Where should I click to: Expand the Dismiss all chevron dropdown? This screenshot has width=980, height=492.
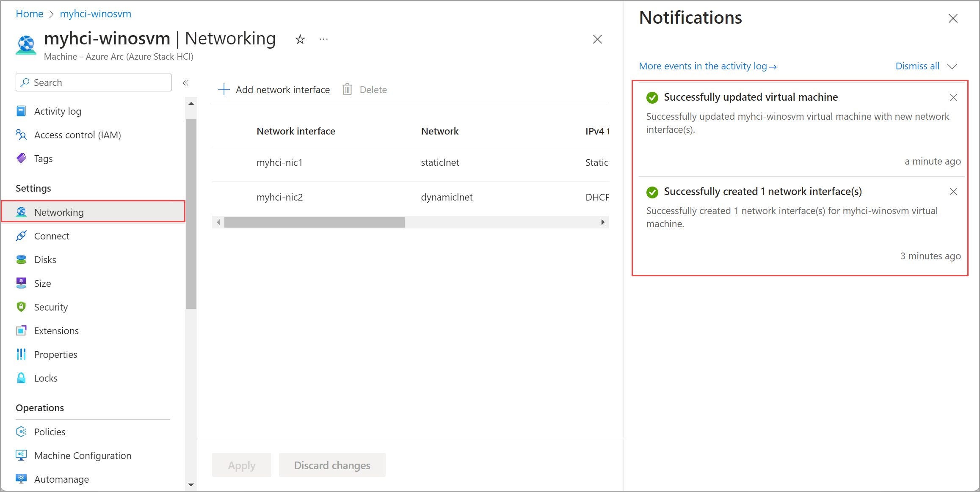click(x=952, y=66)
